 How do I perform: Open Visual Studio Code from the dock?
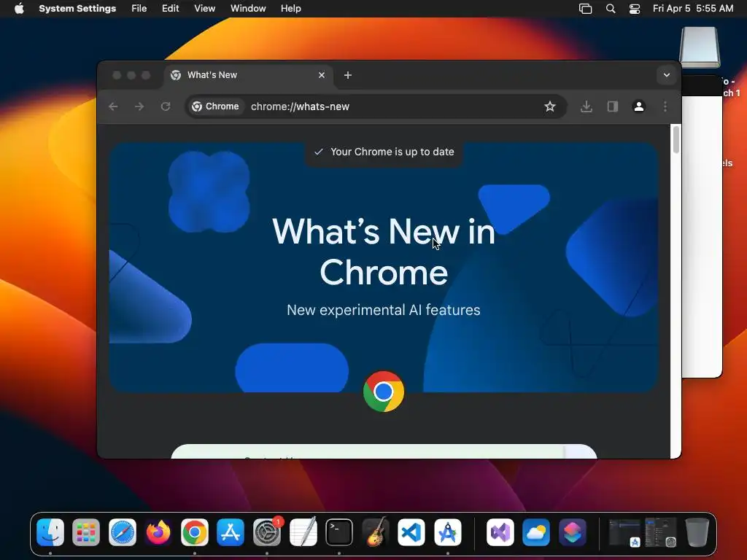[411, 532]
